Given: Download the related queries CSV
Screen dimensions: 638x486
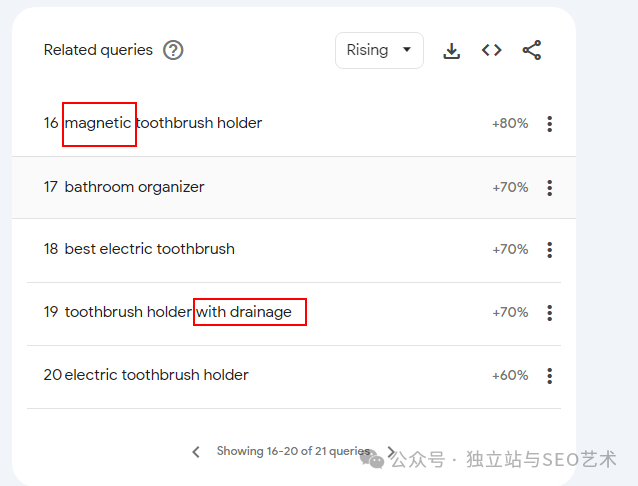Looking at the screenshot, I should click(452, 50).
